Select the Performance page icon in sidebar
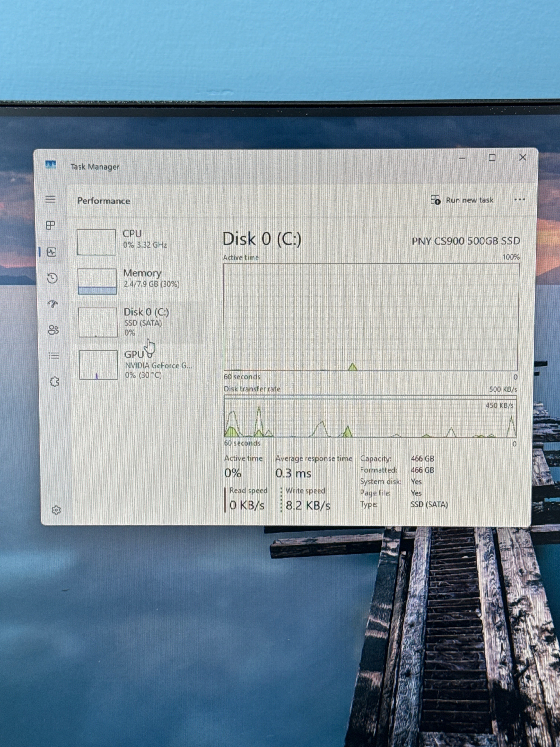The image size is (560, 747). click(52, 252)
